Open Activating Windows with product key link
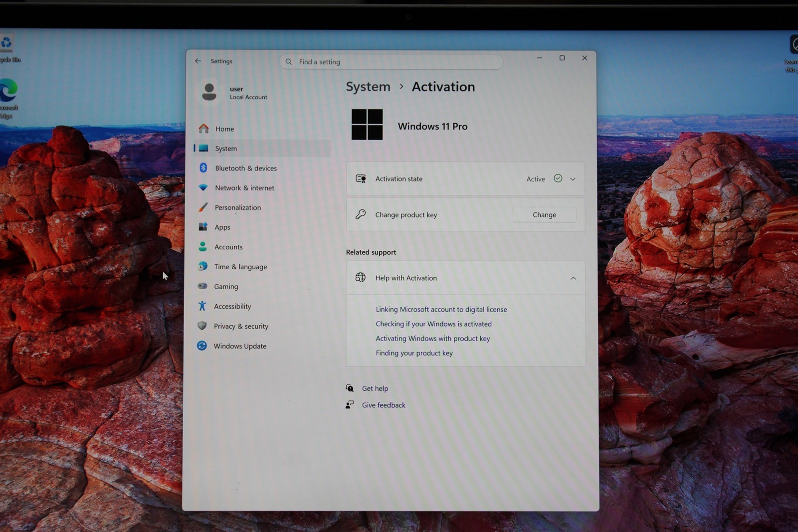The height and width of the screenshot is (532, 798). [x=432, y=338]
